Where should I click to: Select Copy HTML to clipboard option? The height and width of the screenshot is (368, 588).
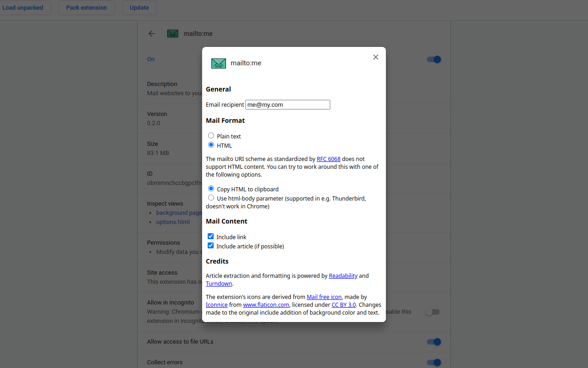(211, 188)
